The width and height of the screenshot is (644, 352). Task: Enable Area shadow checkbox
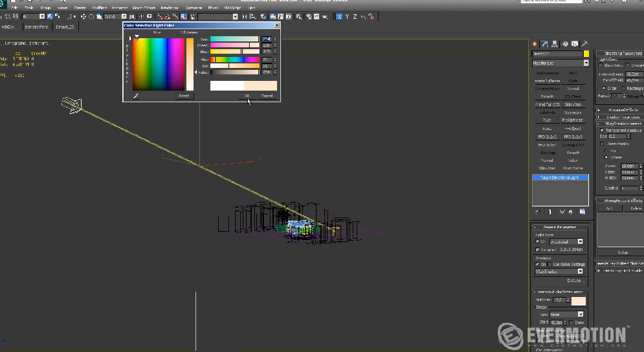click(602, 144)
